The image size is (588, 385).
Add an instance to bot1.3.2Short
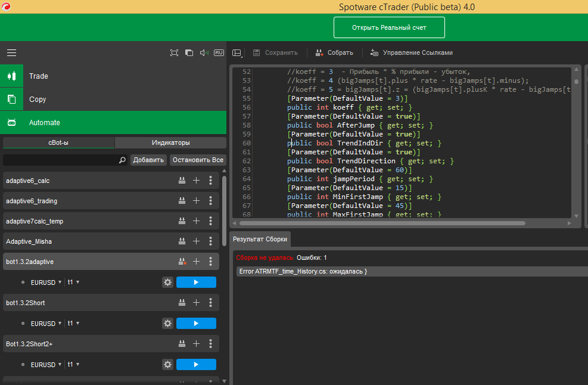coord(196,302)
